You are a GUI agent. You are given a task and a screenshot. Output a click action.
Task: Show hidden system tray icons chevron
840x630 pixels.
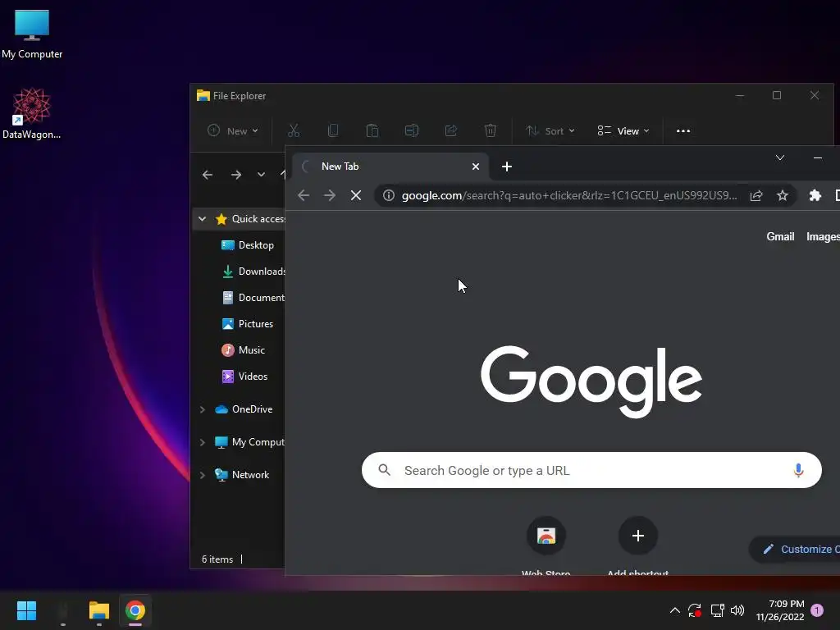[675, 610]
